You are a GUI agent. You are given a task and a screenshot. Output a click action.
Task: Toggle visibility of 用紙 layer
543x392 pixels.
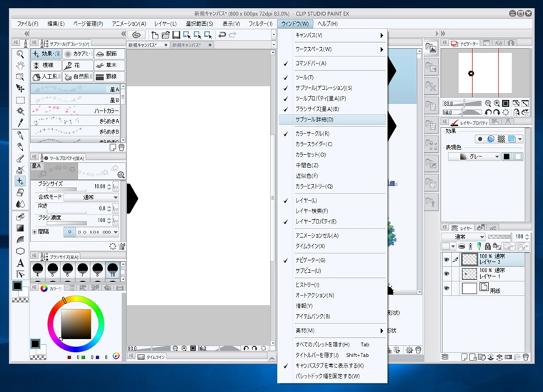[x=447, y=288]
